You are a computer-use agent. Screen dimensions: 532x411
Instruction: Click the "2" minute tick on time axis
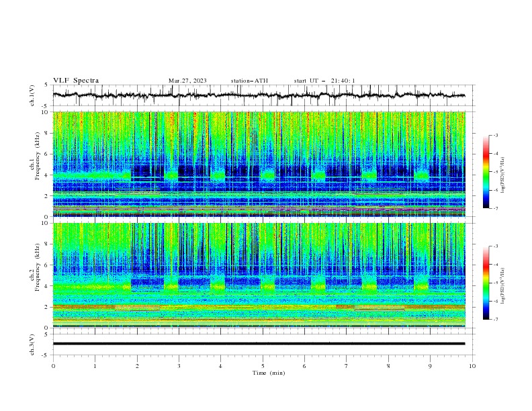(137, 366)
